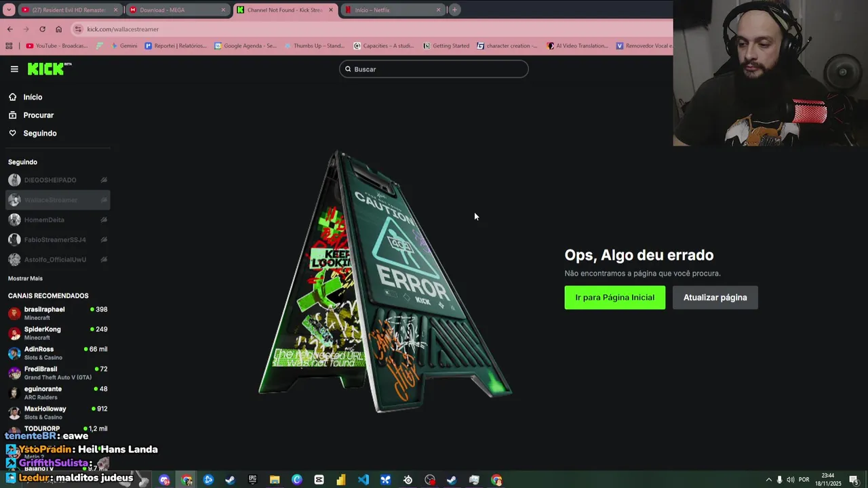
Task: Open MaxHolloway channel avatar
Action: pos(14,413)
